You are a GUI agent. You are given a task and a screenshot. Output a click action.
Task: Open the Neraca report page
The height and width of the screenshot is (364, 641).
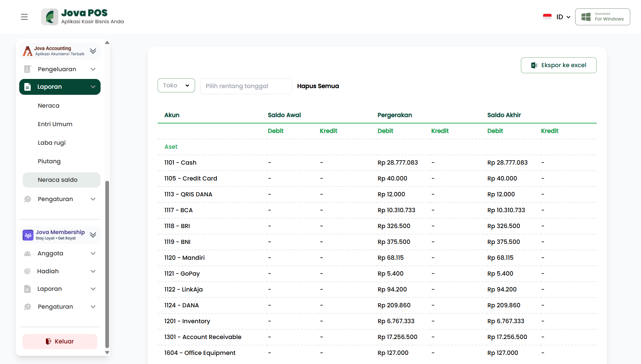(49, 106)
